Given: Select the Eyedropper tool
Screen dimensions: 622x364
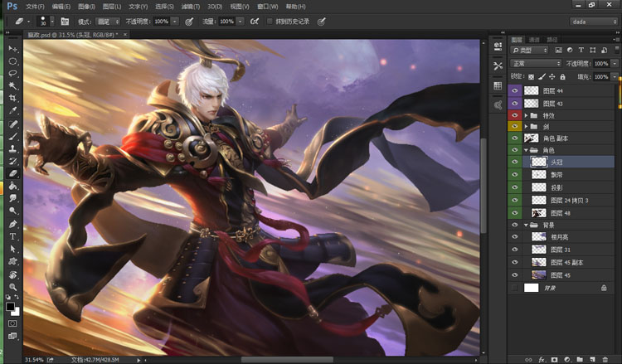Looking at the screenshot, I should coord(12,110).
